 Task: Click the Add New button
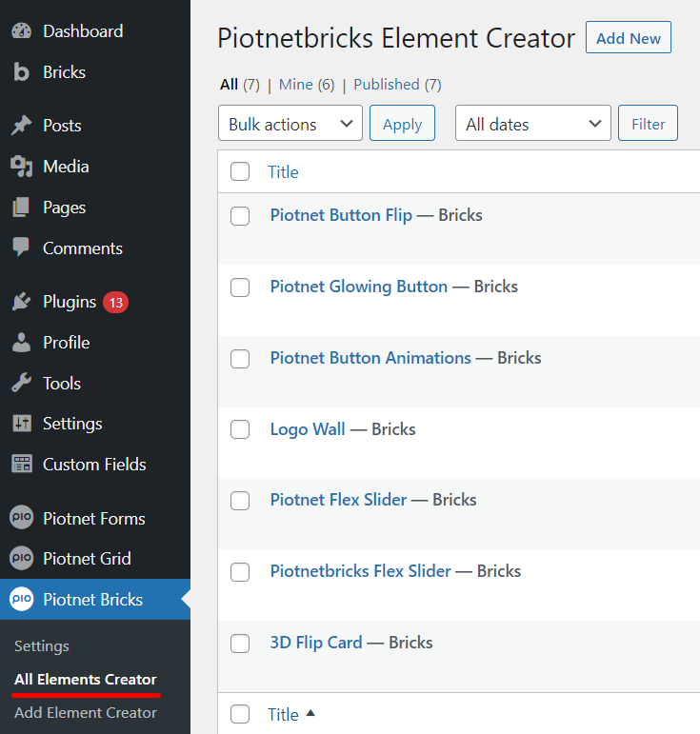pyautogui.click(x=628, y=37)
